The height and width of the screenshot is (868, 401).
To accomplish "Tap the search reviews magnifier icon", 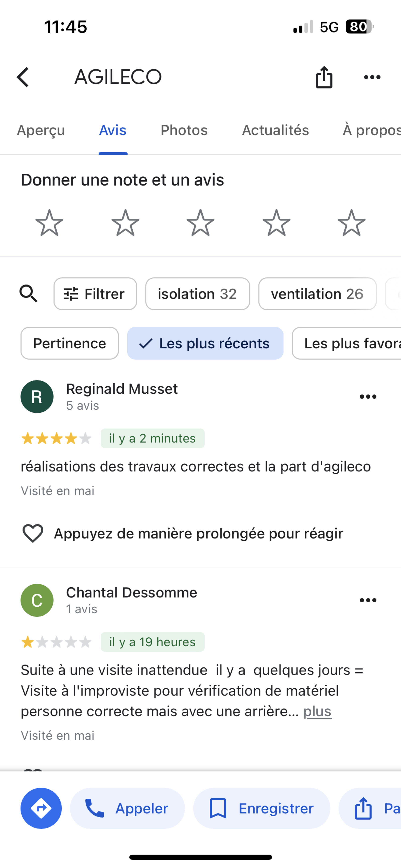I will (x=28, y=293).
